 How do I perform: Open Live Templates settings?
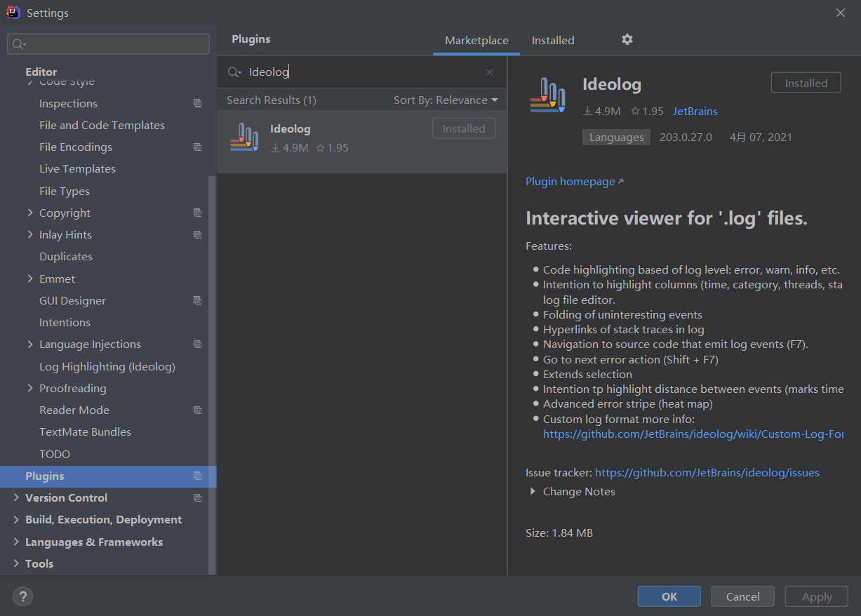pos(77,168)
